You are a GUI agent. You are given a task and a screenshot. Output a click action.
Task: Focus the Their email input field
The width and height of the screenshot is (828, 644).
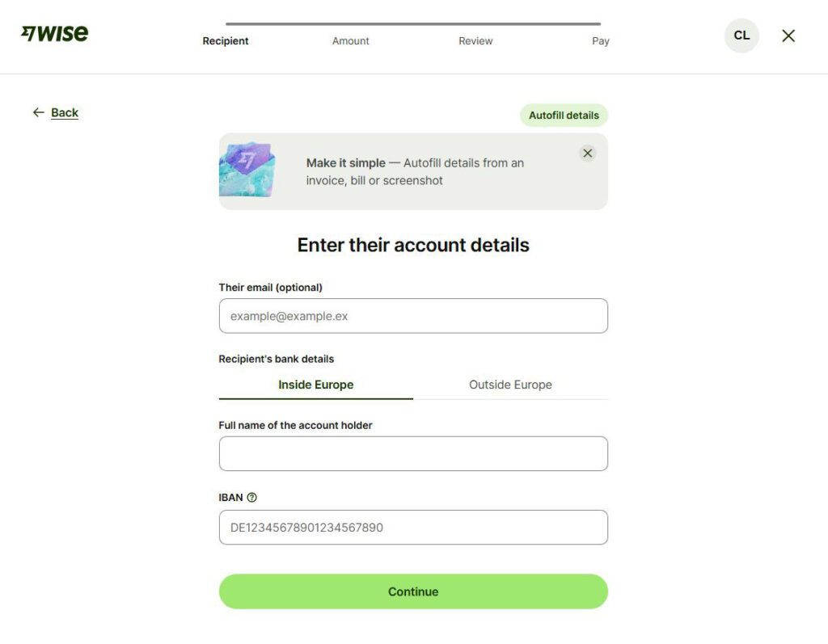413,316
